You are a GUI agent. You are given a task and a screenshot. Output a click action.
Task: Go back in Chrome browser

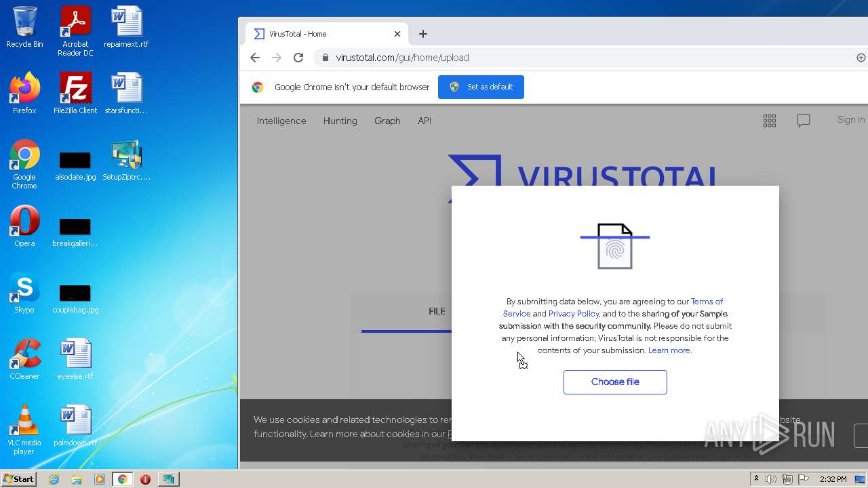point(255,58)
